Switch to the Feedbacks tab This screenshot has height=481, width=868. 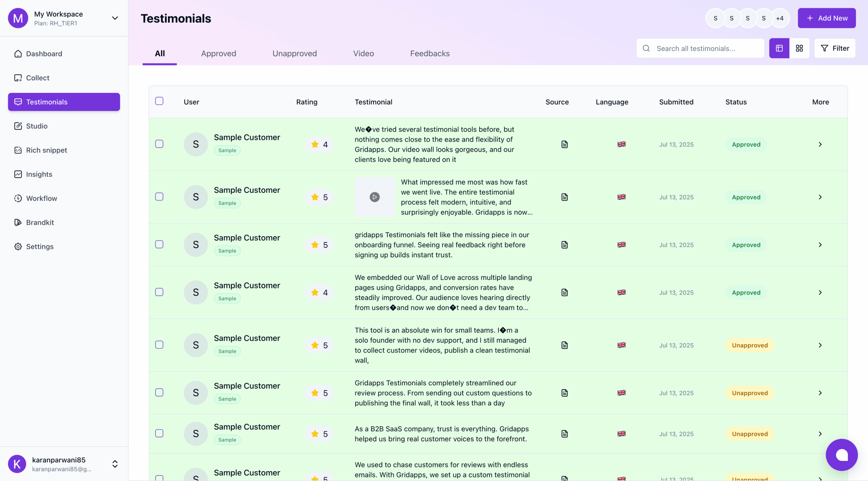[430, 53]
